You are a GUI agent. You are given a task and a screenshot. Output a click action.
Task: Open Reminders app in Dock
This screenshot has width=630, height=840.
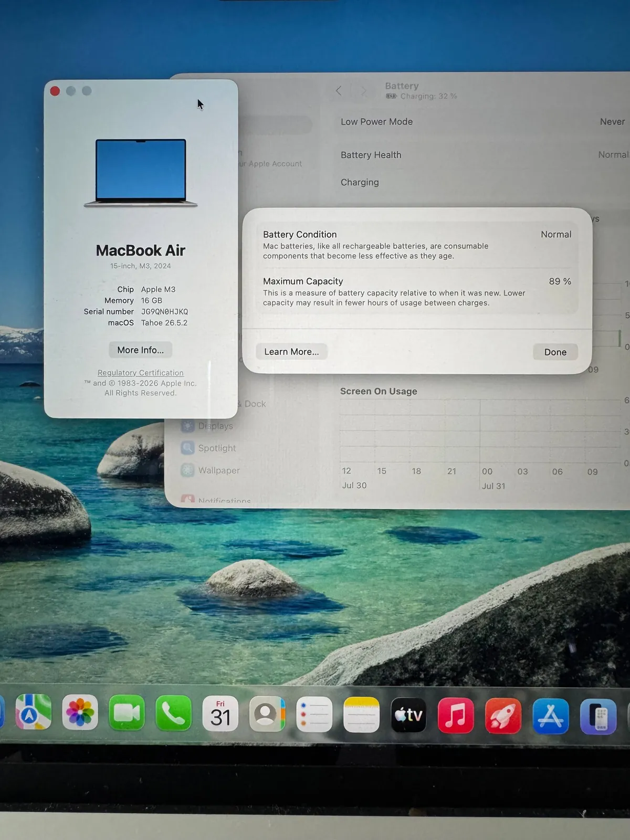tap(314, 715)
